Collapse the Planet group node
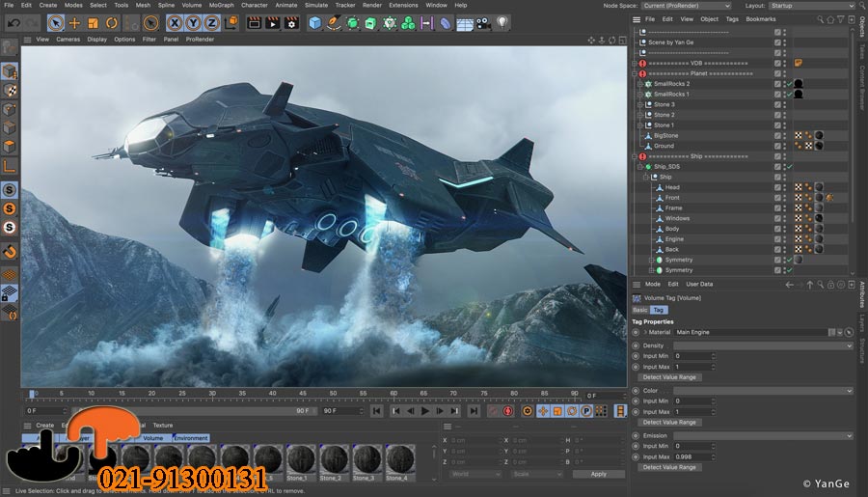The height and width of the screenshot is (497, 868). 635,73
